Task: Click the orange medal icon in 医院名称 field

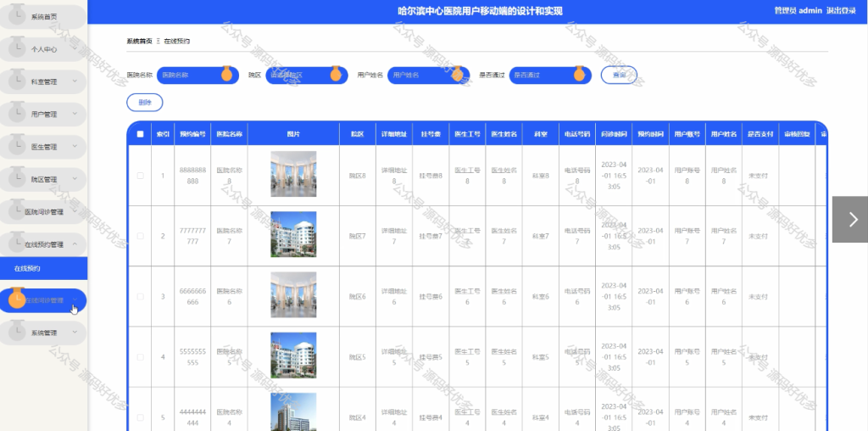Action: point(226,74)
